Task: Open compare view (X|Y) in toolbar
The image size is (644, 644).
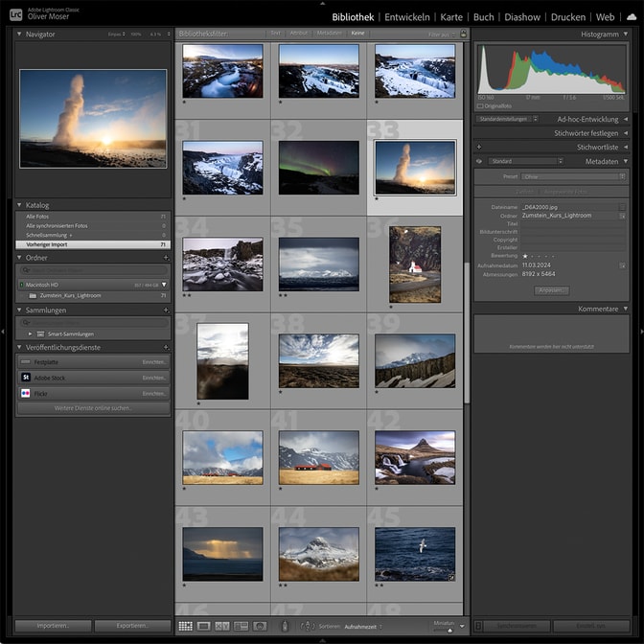Action: point(222,626)
